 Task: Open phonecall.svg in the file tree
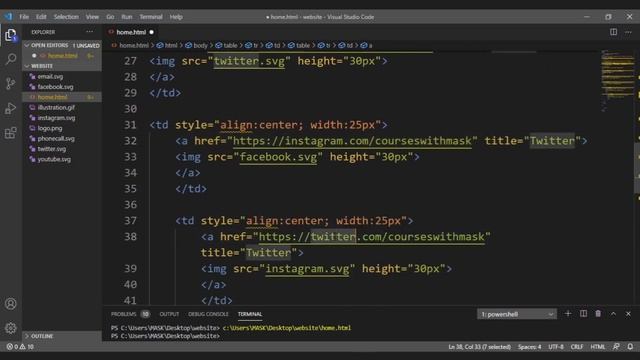click(56, 139)
